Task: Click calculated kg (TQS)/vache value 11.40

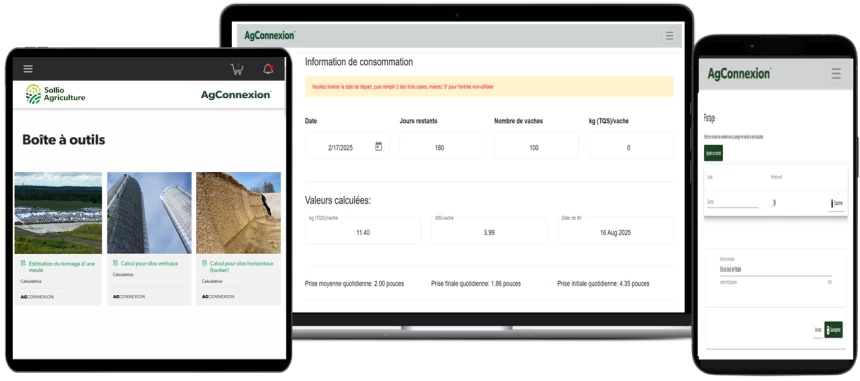Action: pos(363,230)
